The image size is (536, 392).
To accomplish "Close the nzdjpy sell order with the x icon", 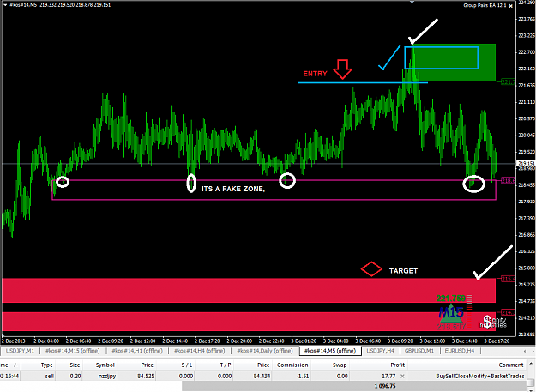I will pos(402,376).
